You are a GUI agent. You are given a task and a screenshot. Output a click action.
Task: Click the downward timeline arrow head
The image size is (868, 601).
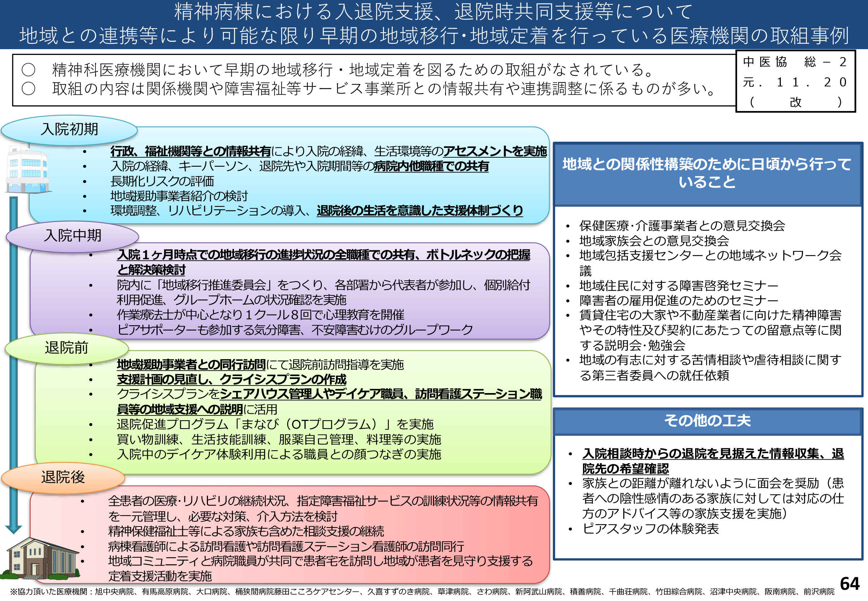[13, 529]
